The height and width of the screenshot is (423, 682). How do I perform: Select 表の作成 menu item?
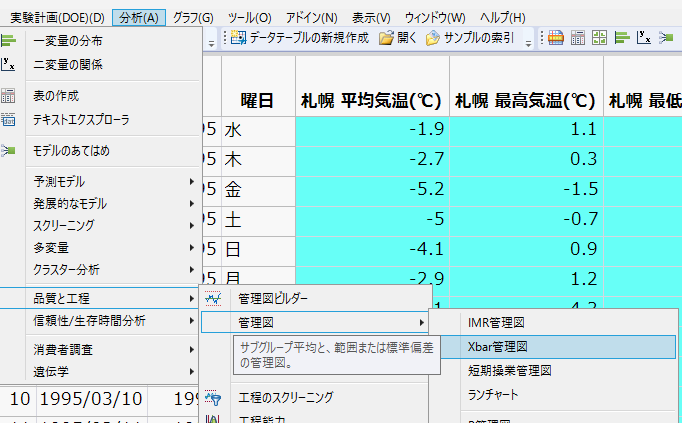(56, 96)
